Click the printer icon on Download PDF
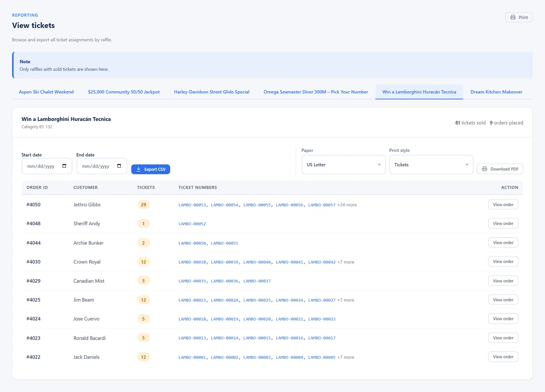The image size is (545, 392). pos(484,169)
